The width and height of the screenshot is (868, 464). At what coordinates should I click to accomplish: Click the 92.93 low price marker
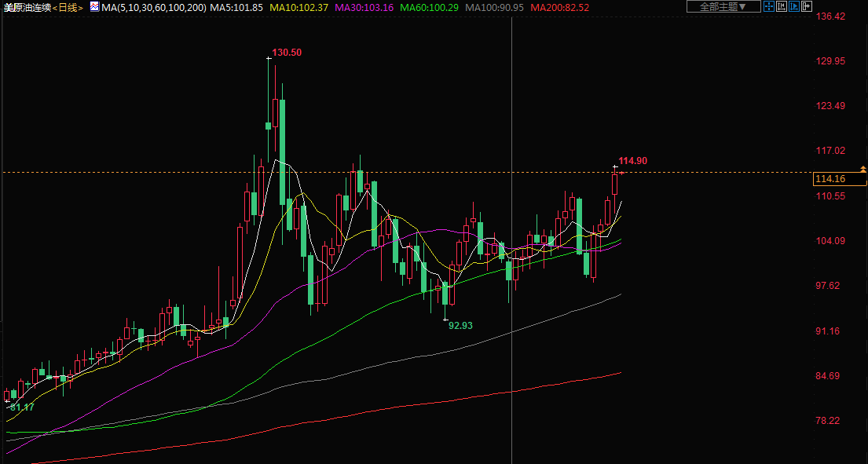460,325
